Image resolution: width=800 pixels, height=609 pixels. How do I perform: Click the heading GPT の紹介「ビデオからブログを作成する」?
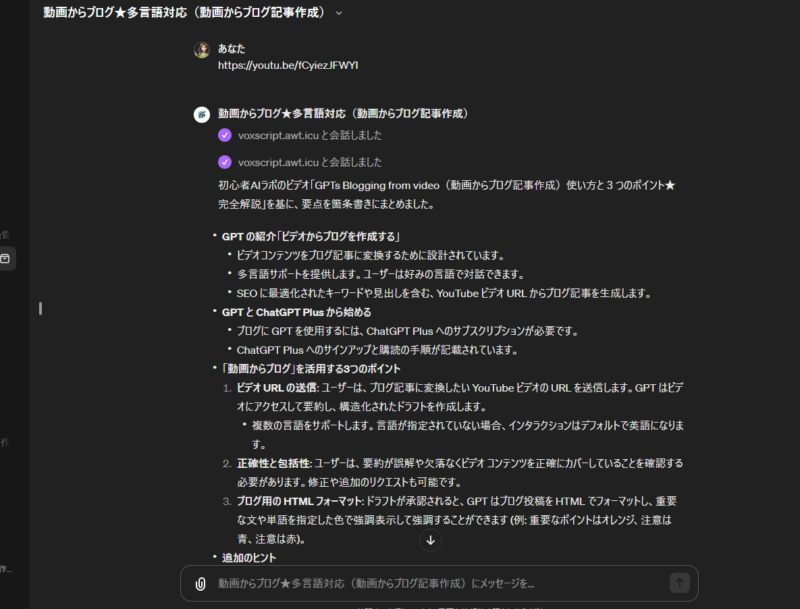pyautogui.click(x=311, y=237)
